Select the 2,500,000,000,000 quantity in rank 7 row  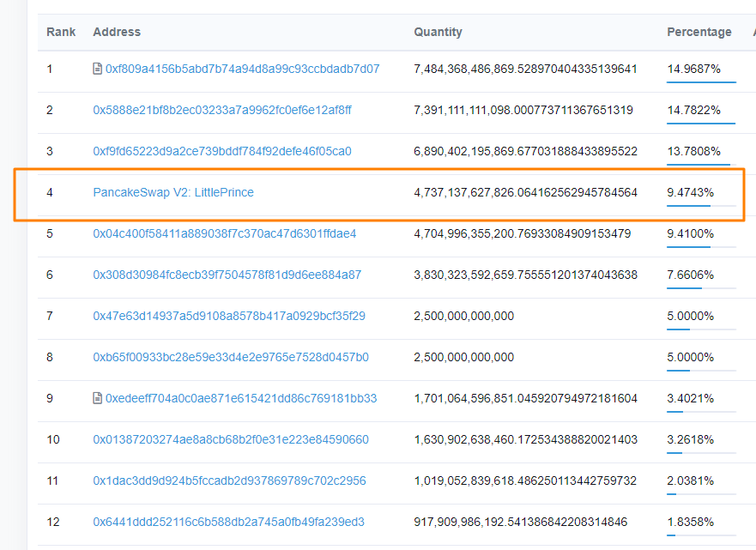pos(464,317)
